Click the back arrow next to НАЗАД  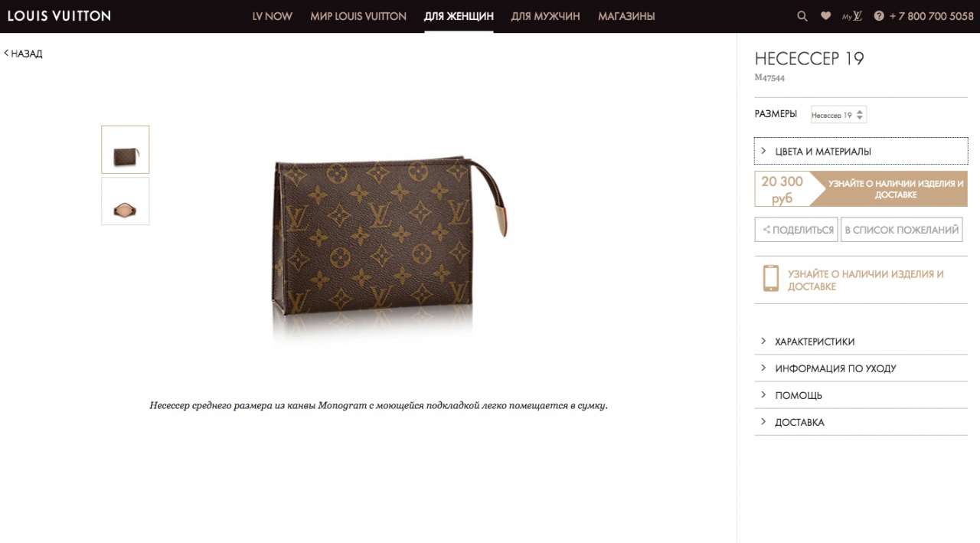[6, 54]
